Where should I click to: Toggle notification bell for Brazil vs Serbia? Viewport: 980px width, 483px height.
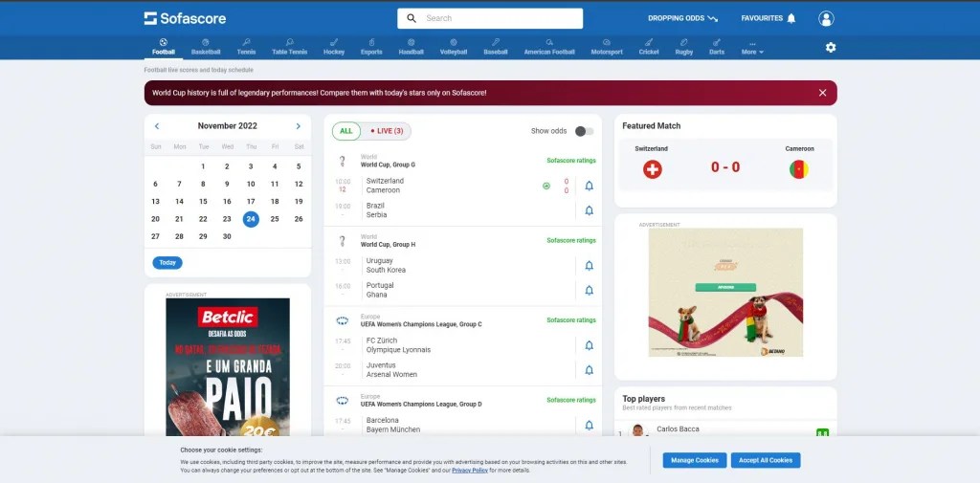coord(589,210)
